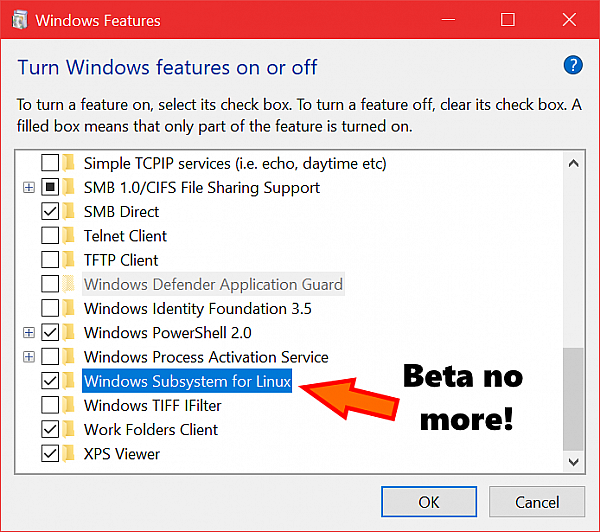Tick the TFTP Client checkbox
Viewport: 600px width, 532px height.
[50, 260]
